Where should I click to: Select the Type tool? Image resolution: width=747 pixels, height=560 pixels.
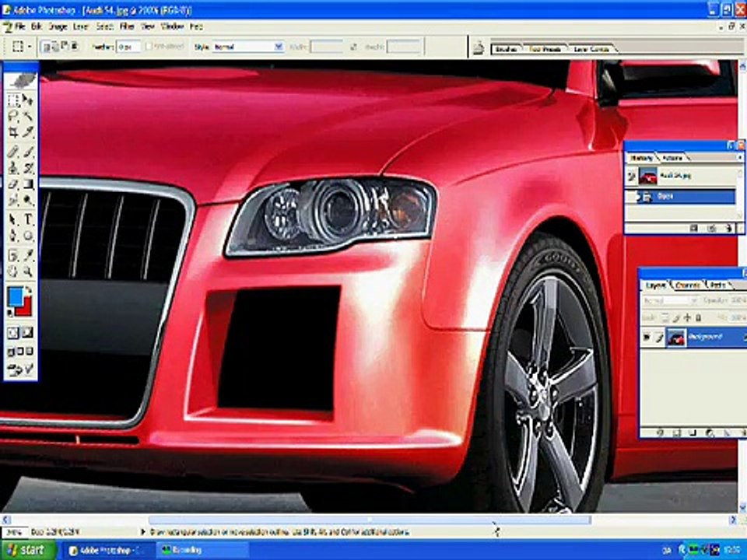[28, 219]
